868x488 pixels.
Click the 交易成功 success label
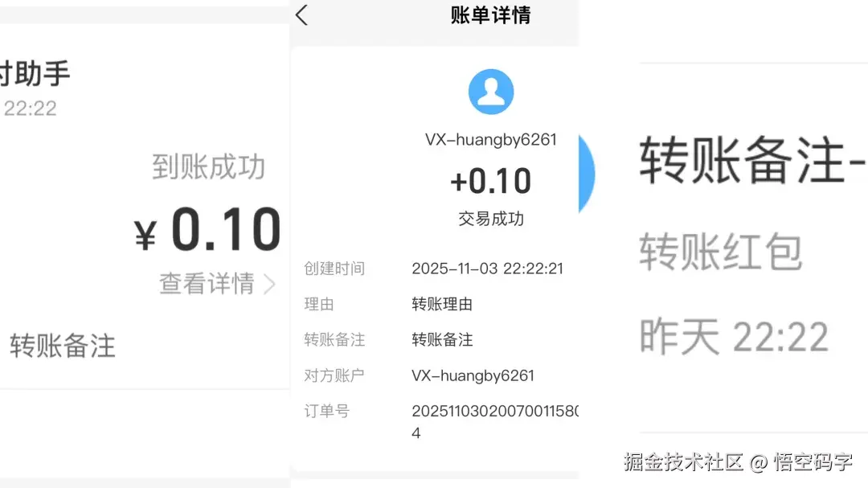point(491,219)
